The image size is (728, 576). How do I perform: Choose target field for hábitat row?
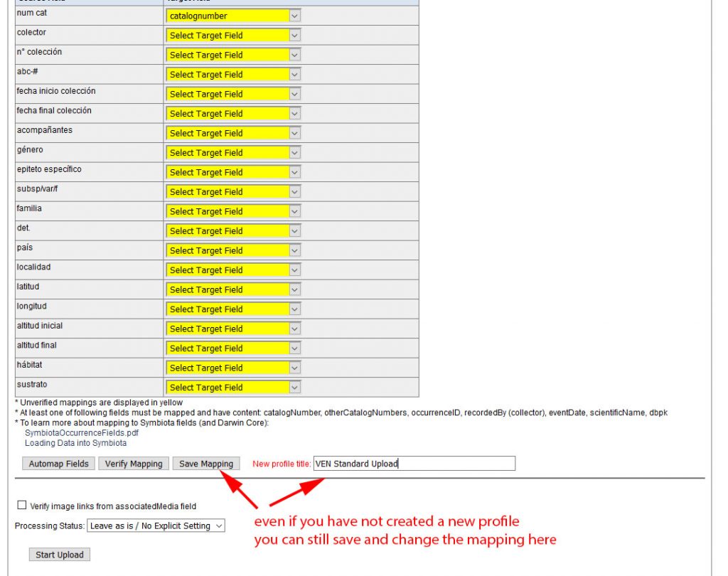tap(233, 368)
